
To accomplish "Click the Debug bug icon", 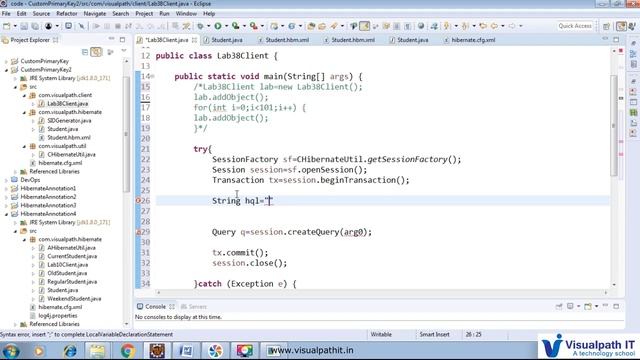I will point(200,26).
